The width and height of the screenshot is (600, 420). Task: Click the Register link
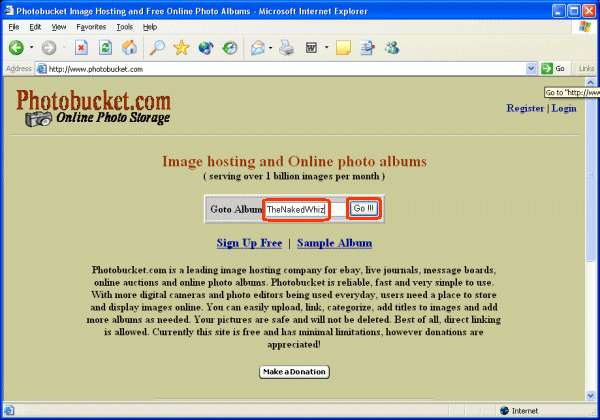(x=525, y=108)
